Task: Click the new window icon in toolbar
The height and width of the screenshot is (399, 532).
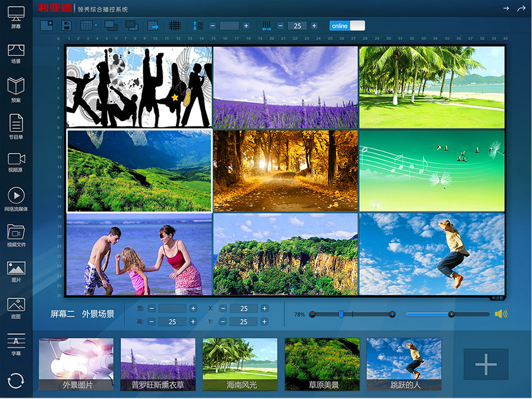Action: pos(47,26)
